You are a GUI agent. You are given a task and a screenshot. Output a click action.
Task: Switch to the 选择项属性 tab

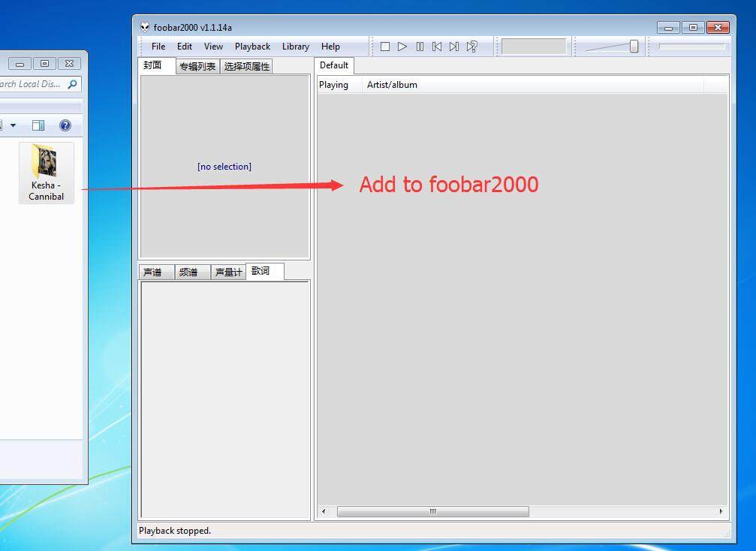click(x=246, y=67)
